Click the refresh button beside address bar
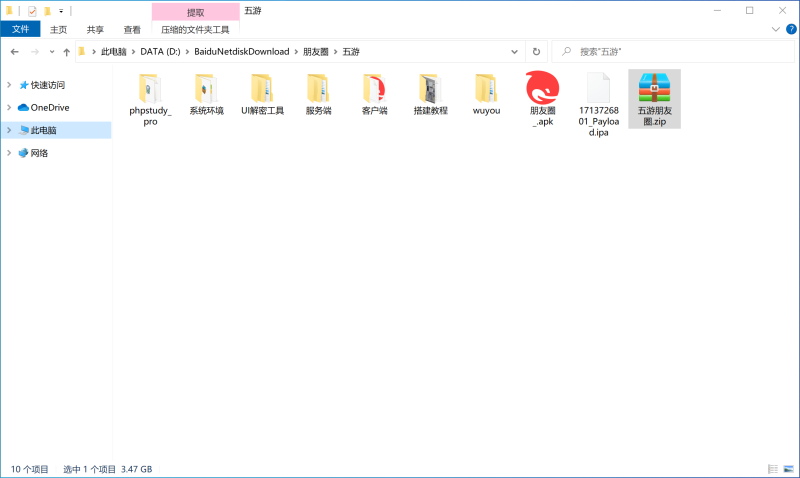 [536, 51]
